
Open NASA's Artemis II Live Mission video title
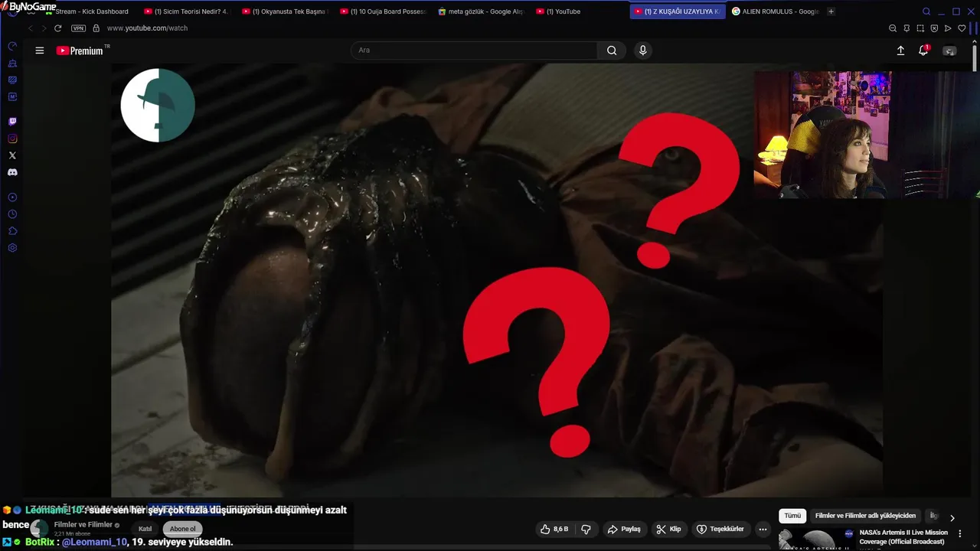click(x=903, y=536)
